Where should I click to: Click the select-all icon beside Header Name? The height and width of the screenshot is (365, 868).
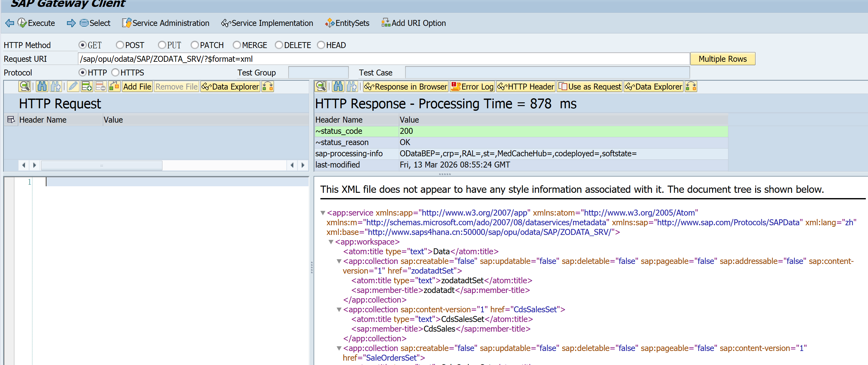[11, 120]
